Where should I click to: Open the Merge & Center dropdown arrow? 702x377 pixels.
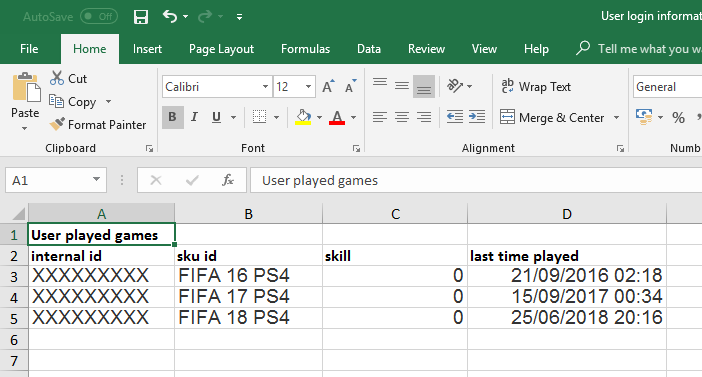pyautogui.click(x=616, y=118)
